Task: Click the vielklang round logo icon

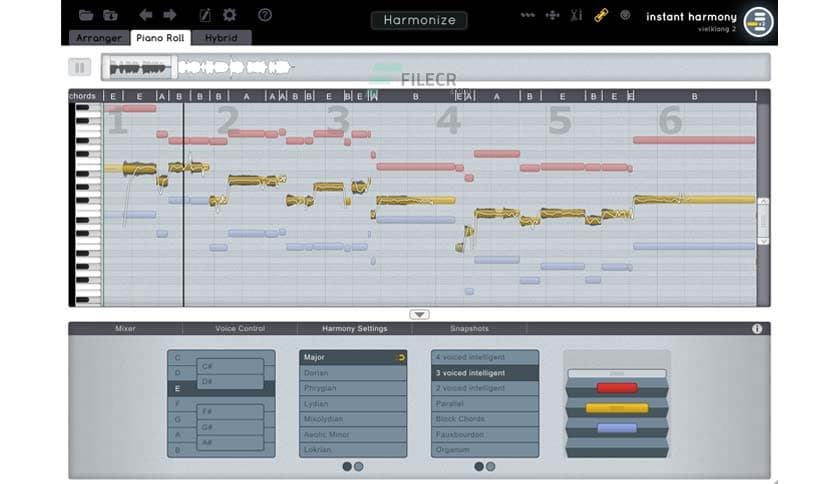Action: [x=758, y=22]
